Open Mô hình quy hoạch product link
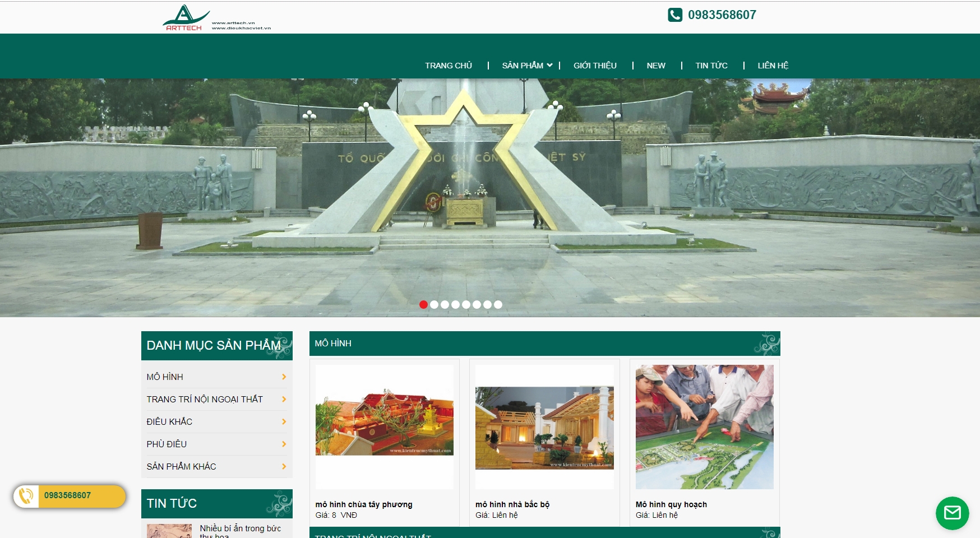This screenshot has width=980, height=538. point(671,504)
